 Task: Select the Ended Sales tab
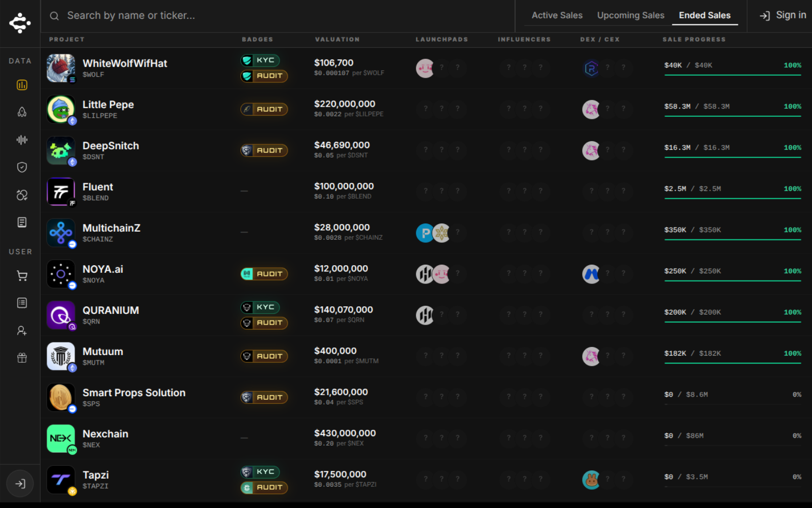click(x=704, y=15)
